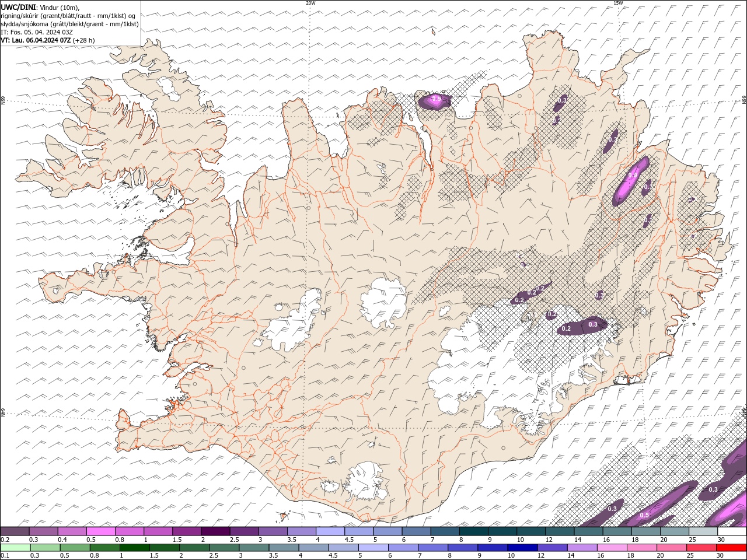The image size is (747, 560).
Task: Choose the pale green 0.1 swatch in lower legend
Action: (15, 547)
